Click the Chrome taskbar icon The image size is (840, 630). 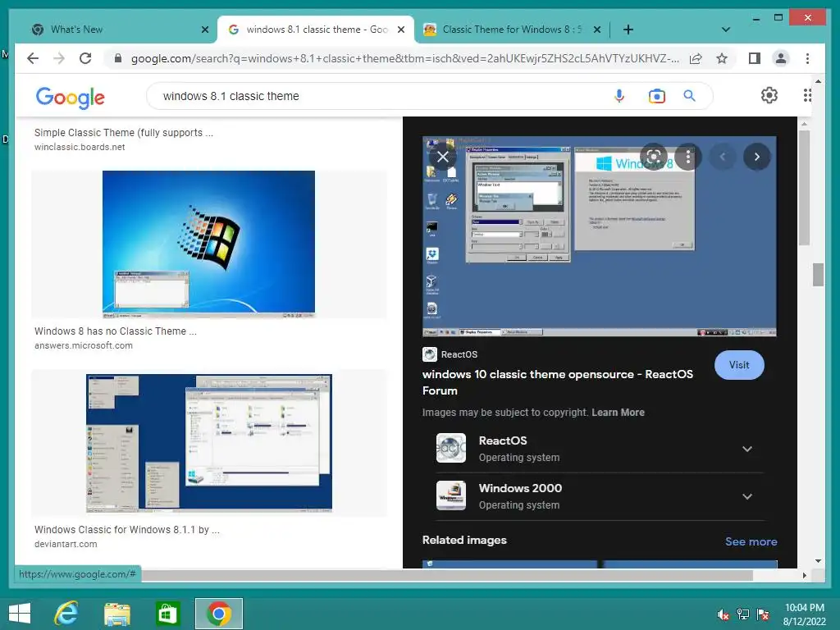coord(218,614)
